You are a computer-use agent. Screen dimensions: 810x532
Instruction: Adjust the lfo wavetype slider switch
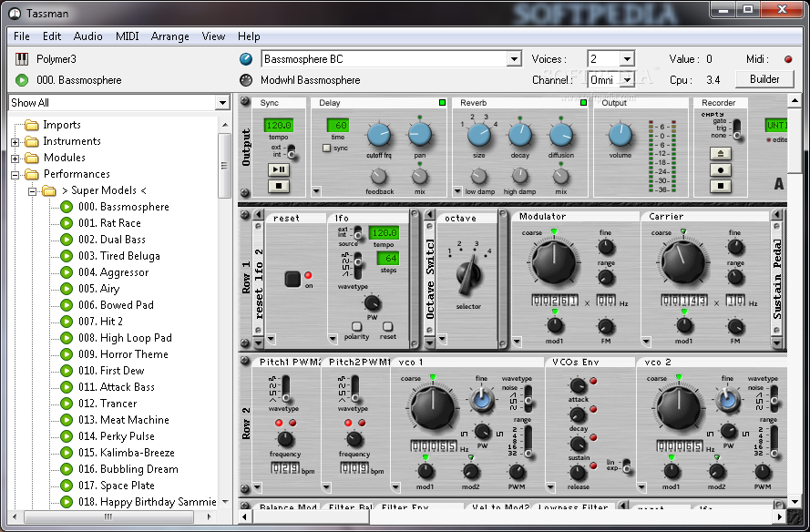pos(357,266)
